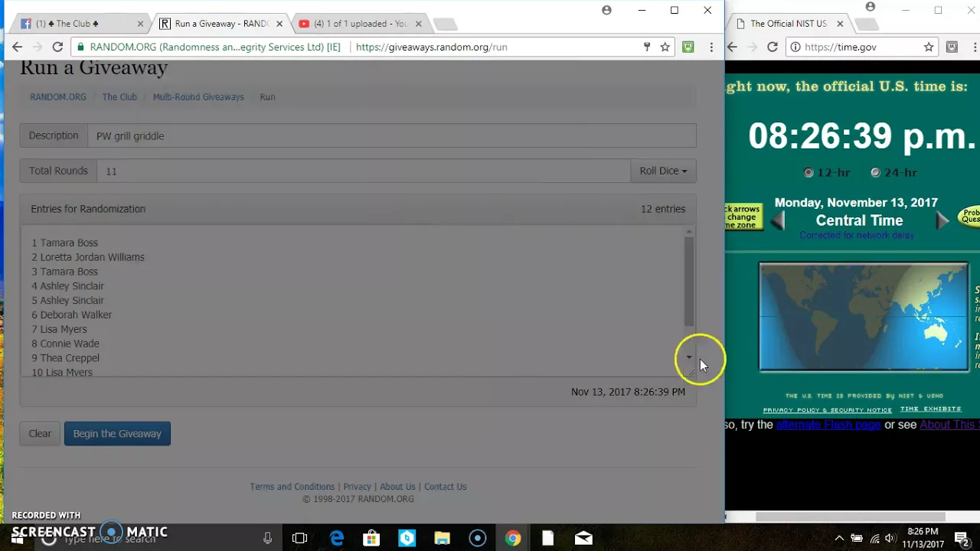
Task: Click gray extension icon in time.gov window
Action: point(952,47)
